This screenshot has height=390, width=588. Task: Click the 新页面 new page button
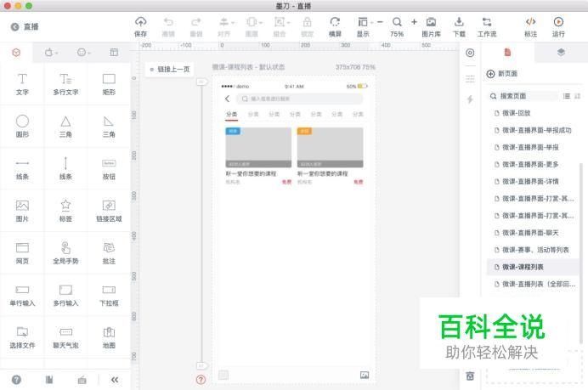(501, 74)
